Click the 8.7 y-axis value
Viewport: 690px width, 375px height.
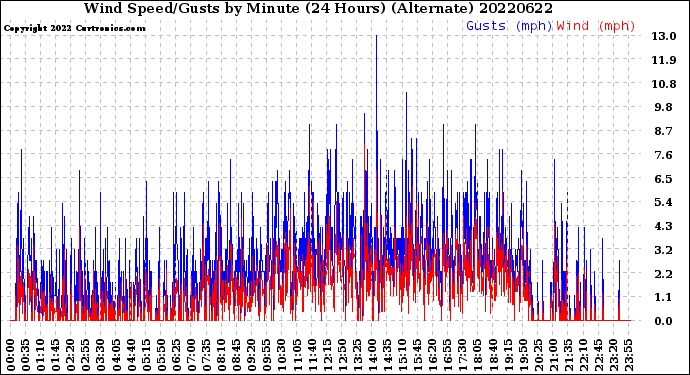tap(664, 131)
